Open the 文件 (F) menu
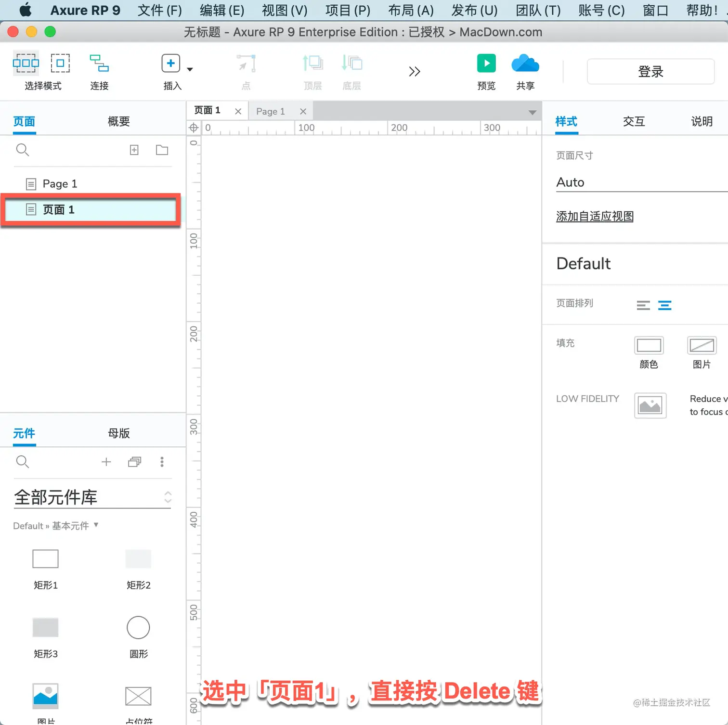728x725 pixels. [x=160, y=10]
